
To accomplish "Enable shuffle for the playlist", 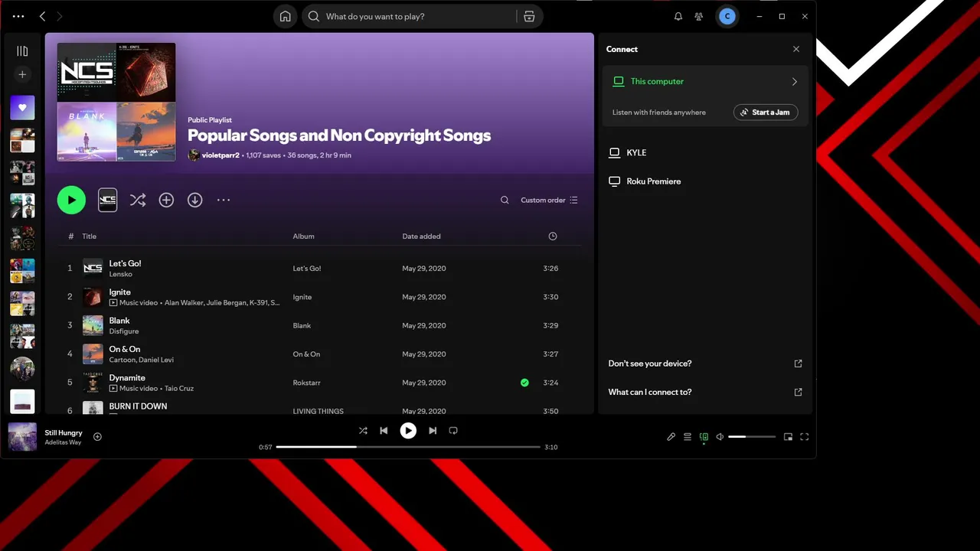I will pyautogui.click(x=138, y=200).
